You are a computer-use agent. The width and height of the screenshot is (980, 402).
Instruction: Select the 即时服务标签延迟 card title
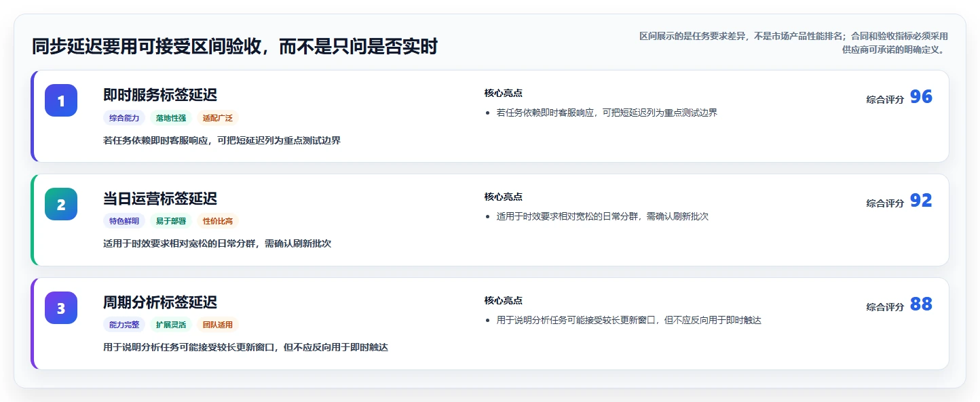click(160, 95)
